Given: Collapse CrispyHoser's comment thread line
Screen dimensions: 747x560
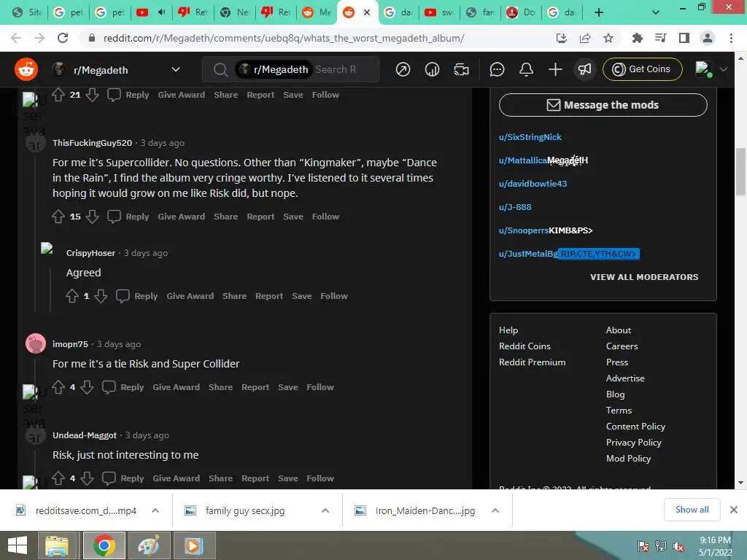Looking at the screenshot, I should pyautogui.click(x=50, y=289).
